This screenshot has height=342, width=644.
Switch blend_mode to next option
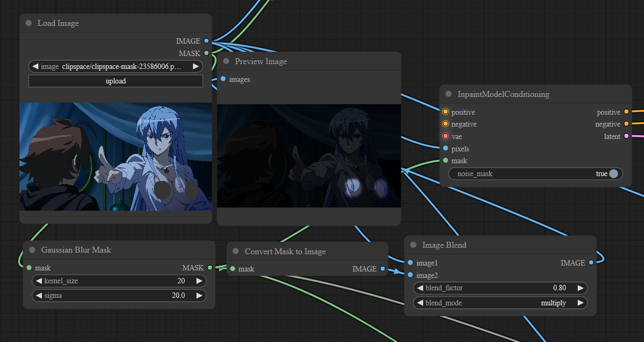[x=580, y=303]
